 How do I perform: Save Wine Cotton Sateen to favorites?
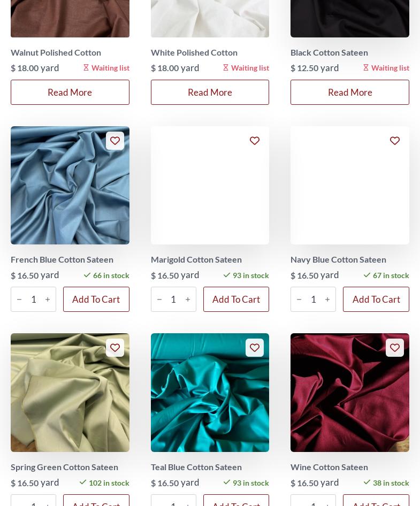395,348
